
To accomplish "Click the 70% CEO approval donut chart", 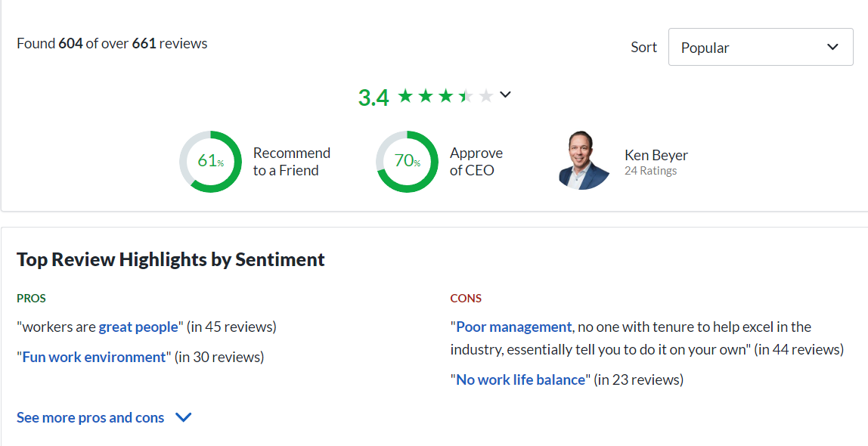I will [407, 161].
